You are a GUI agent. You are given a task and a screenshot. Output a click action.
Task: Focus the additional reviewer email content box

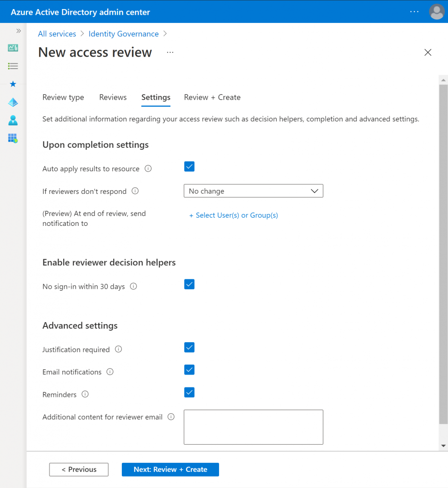tap(253, 427)
